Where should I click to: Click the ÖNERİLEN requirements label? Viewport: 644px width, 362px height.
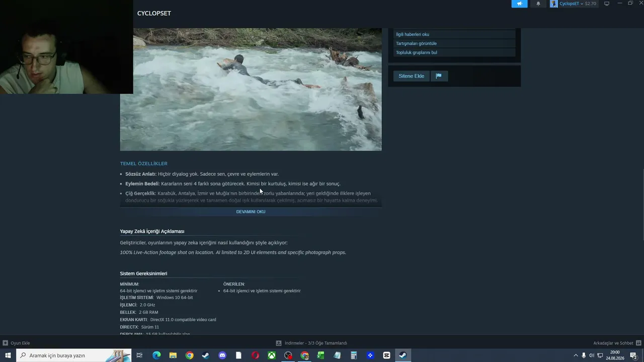point(234,284)
